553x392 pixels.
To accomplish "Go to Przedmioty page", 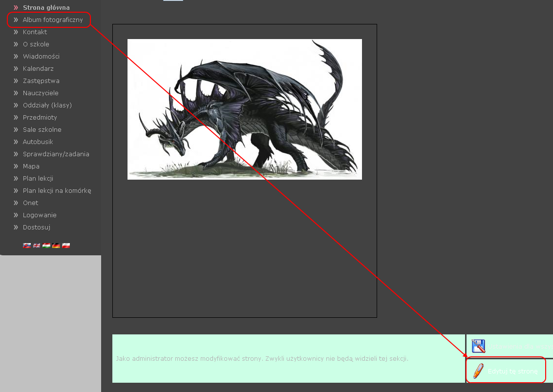I will [x=40, y=117].
